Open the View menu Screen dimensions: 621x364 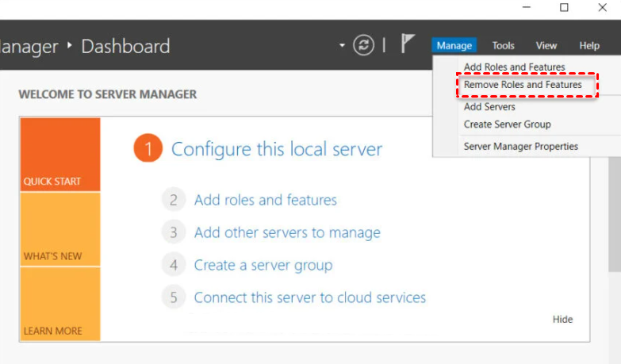546,46
